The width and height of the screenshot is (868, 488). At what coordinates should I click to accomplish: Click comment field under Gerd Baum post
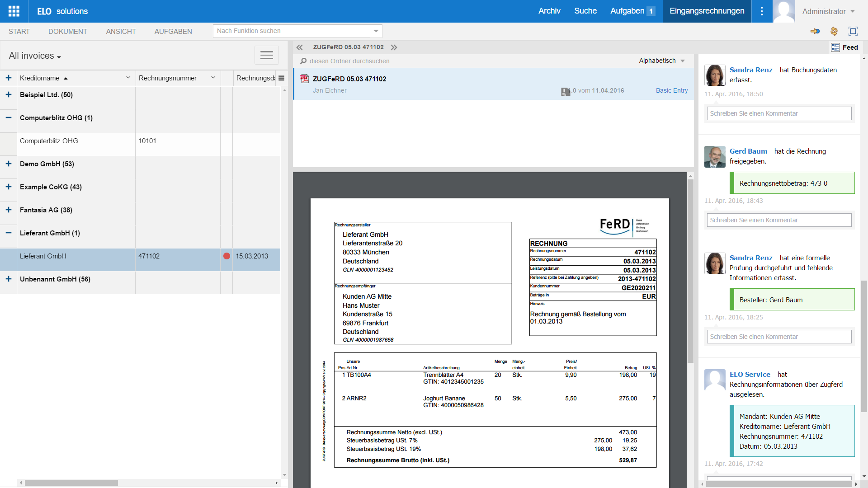779,220
